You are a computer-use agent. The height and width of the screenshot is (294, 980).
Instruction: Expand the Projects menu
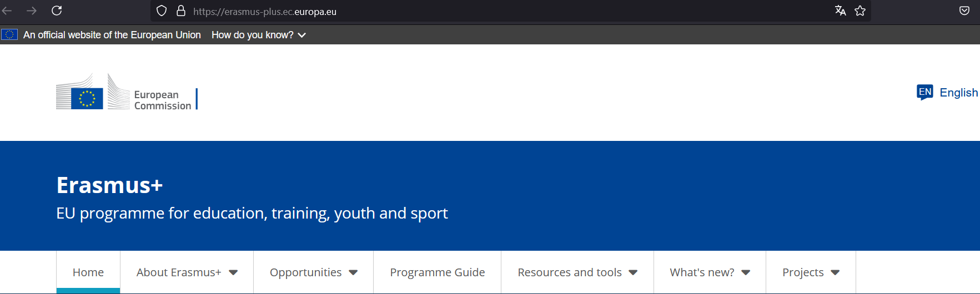811,272
